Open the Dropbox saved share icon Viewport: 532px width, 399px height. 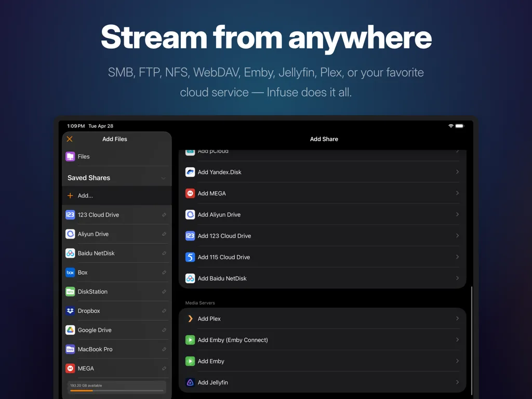pyautogui.click(x=70, y=311)
